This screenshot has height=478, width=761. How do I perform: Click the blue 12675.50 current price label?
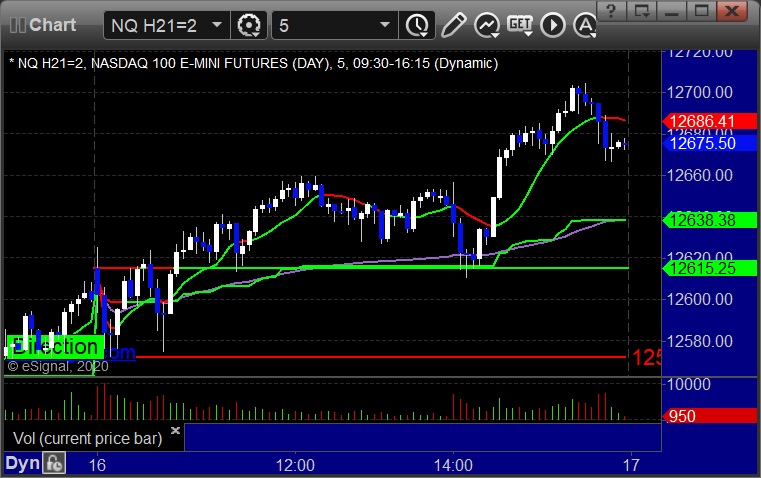(709, 143)
